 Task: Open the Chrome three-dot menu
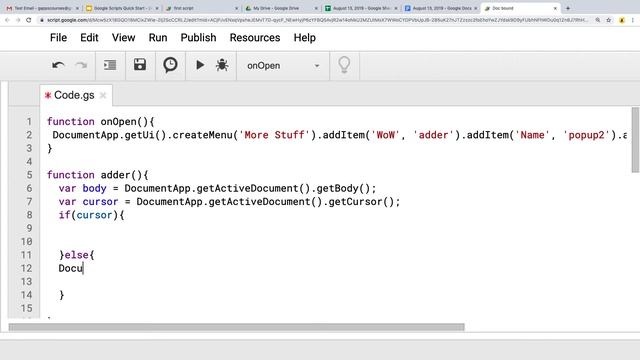[x=633, y=20]
